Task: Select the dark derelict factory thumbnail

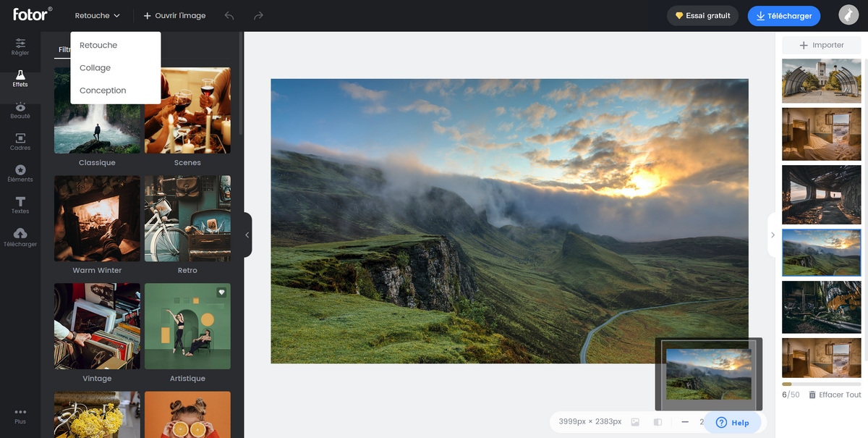Action: pos(822,307)
